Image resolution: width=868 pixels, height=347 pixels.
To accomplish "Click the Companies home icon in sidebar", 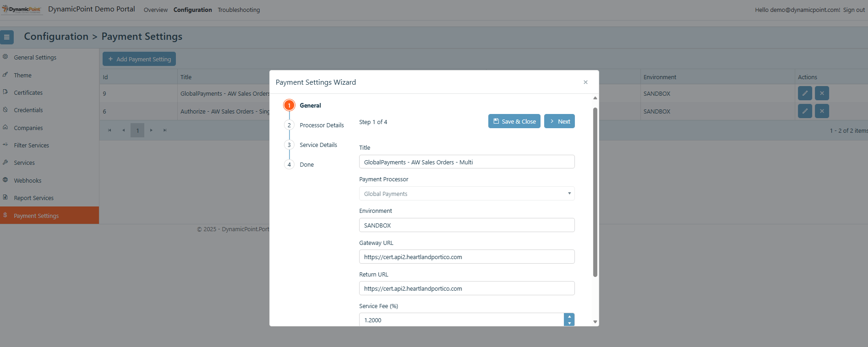I will [x=5, y=127].
